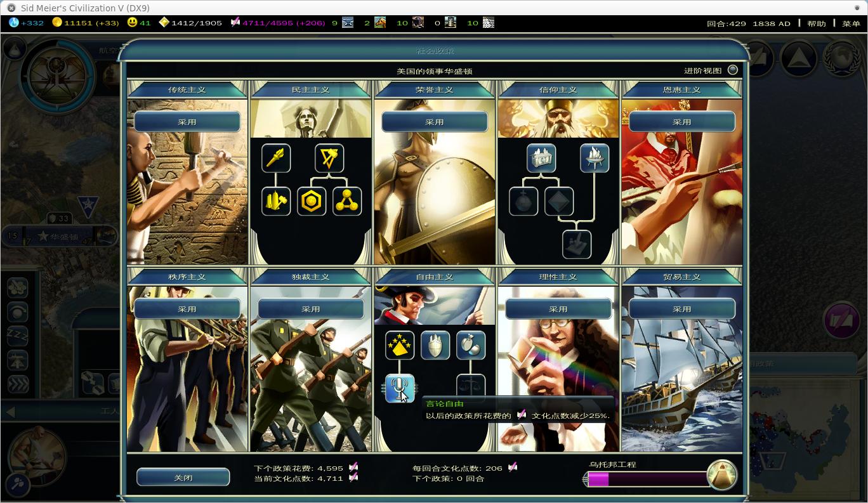
Task: Click the purple social policy notification icon
Action: (x=841, y=320)
